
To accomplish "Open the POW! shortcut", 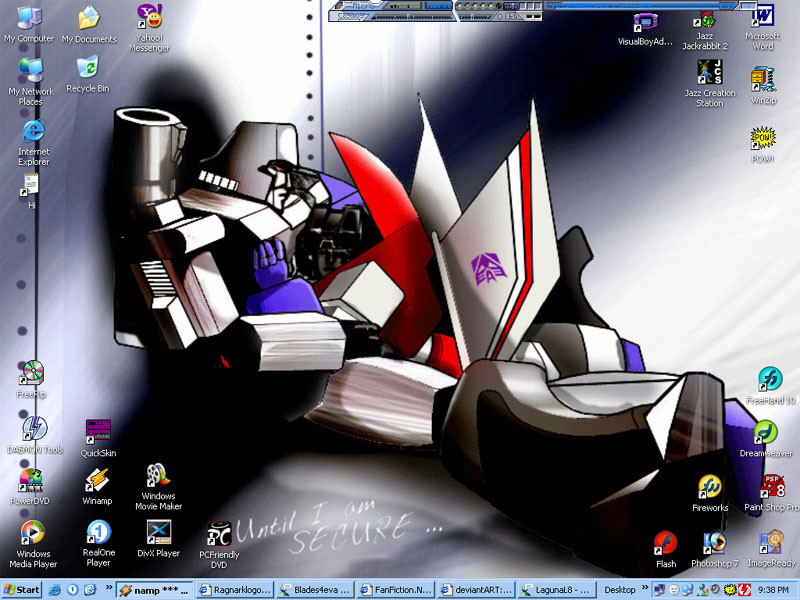I will pos(763,145).
